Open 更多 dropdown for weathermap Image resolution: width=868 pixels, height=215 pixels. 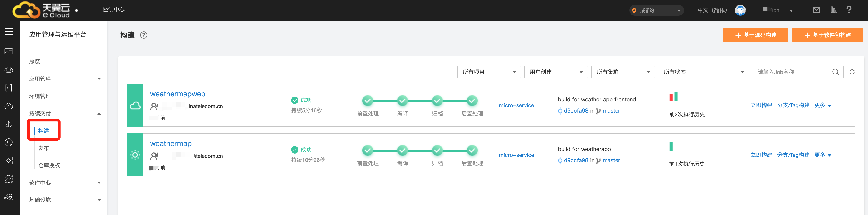coord(823,155)
